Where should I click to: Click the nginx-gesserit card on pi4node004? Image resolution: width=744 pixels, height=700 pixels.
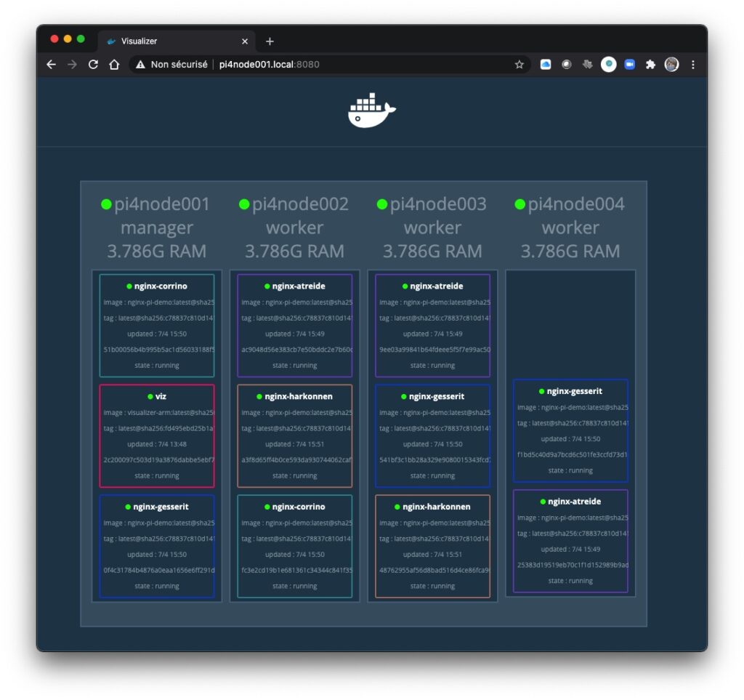(570, 430)
